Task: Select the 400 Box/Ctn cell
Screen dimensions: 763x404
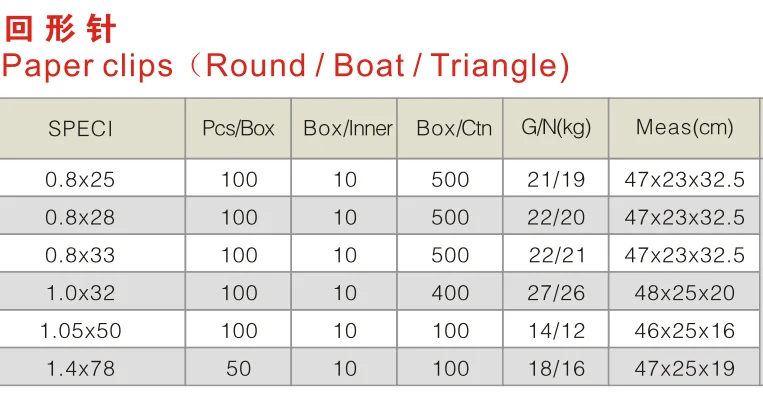Action: point(450,293)
